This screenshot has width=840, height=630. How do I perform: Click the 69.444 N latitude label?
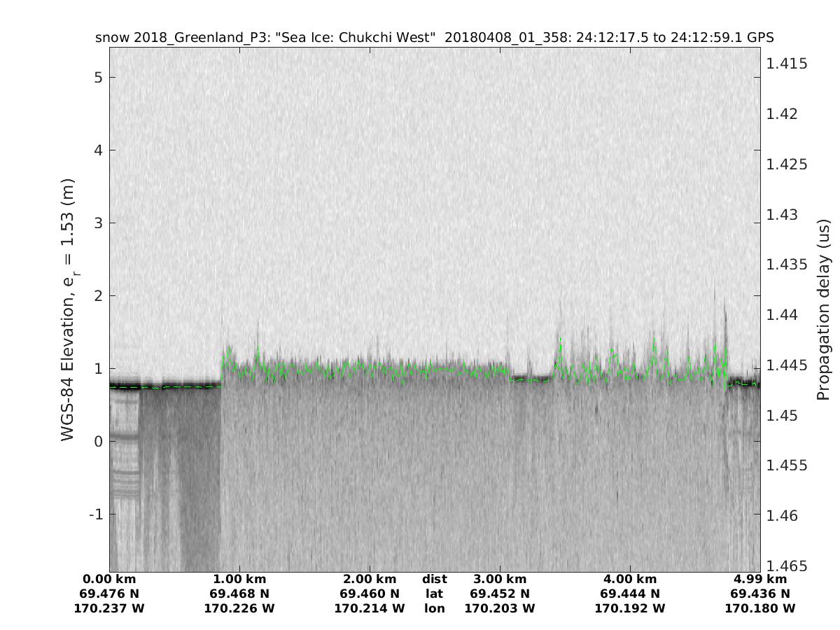[x=630, y=594]
